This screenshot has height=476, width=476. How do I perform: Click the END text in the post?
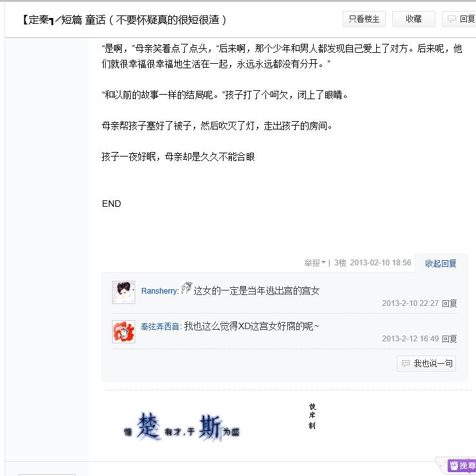click(x=111, y=204)
